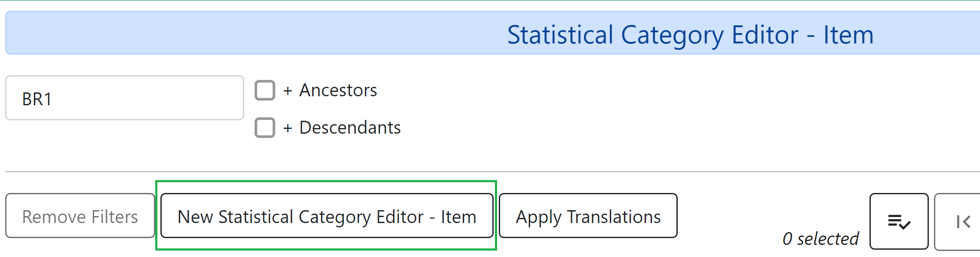This screenshot has width=980, height=257.
Task: Click the plus sign beside Ancestors
Action: 288,91
